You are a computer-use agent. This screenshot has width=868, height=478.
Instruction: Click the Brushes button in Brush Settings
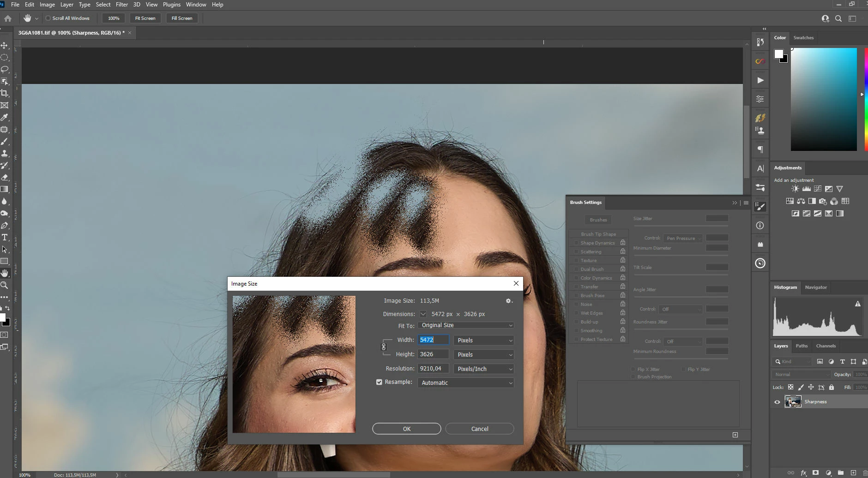pyautogui.click(x=598, y=220)
